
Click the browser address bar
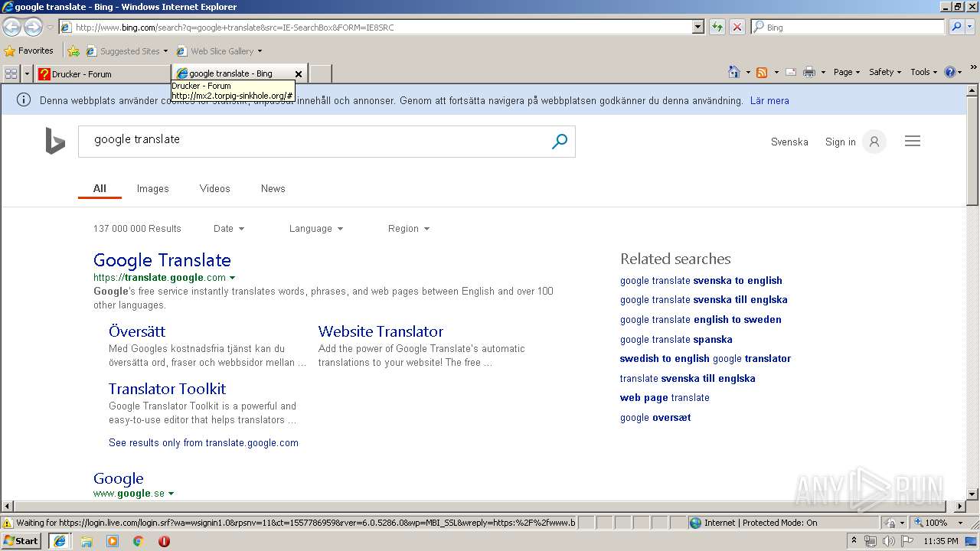[x=375, y=27]
